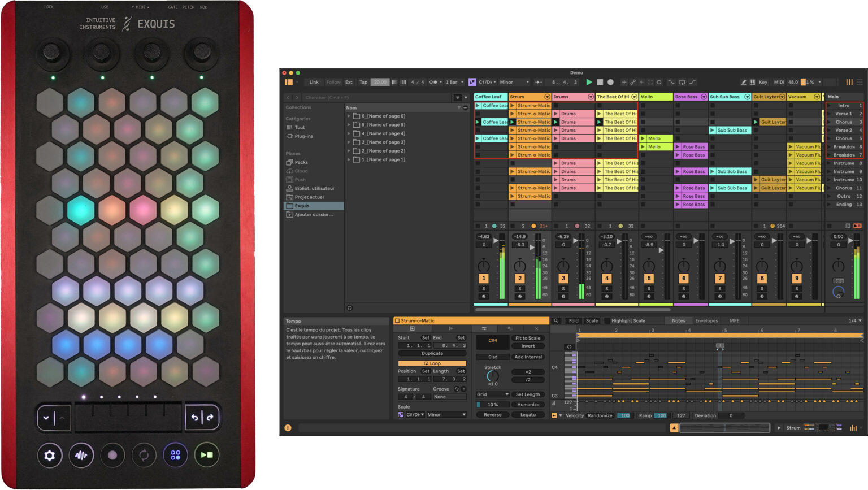The image size is (868, 490).
Task: Open the browser search magnifier in the clip editor
Action: coord(555,320)
